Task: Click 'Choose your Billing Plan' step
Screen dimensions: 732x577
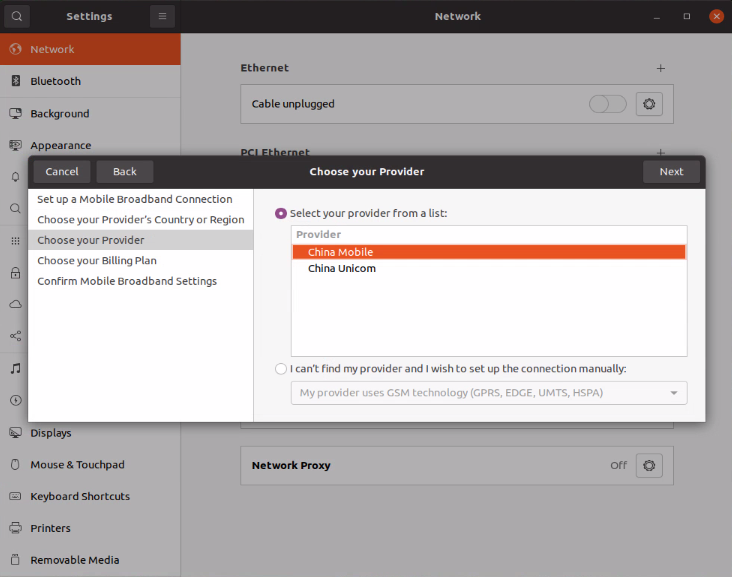Action: coord(141,260)
